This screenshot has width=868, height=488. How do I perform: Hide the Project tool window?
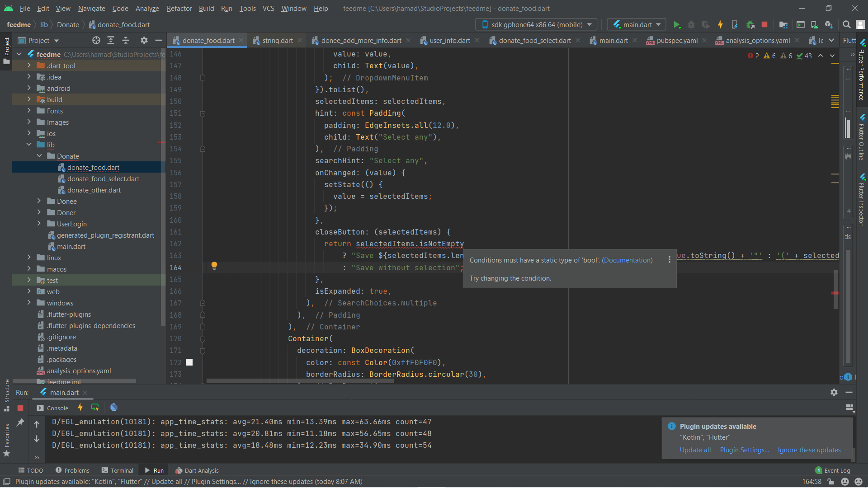tap(159, 41)
